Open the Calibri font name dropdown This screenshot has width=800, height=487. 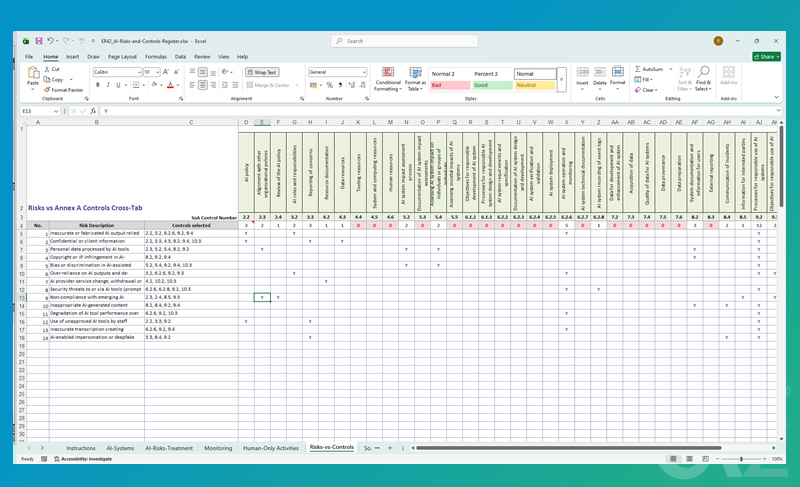[x=139, y=72]
